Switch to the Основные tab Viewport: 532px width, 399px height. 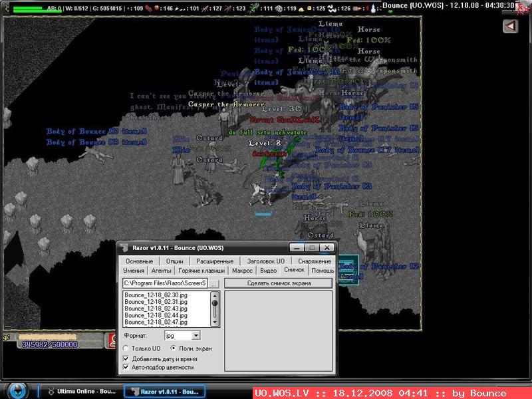[x=139, y=261]
